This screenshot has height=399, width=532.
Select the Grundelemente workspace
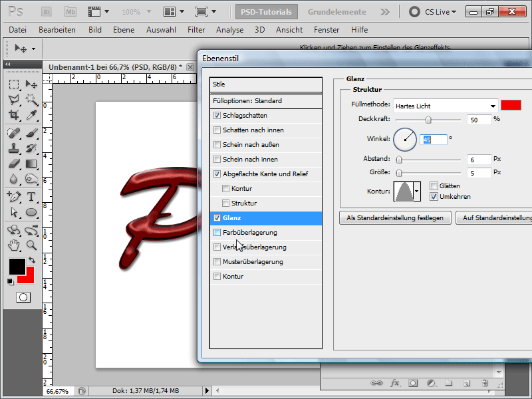point(336,12)
